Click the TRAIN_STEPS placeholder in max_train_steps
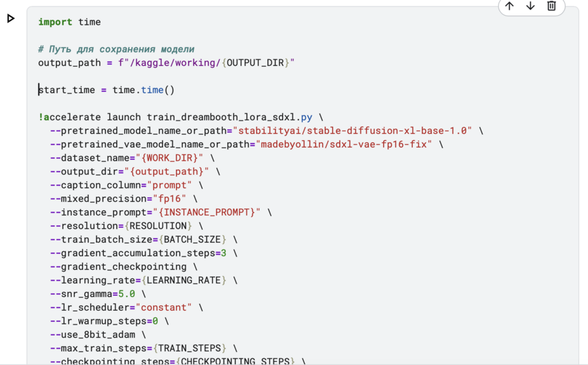588x365 pixels. point(189,348)
